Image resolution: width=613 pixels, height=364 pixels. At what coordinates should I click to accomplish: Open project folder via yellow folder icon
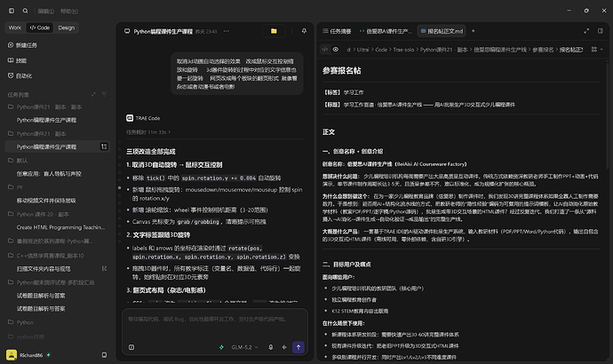[274, 31]
